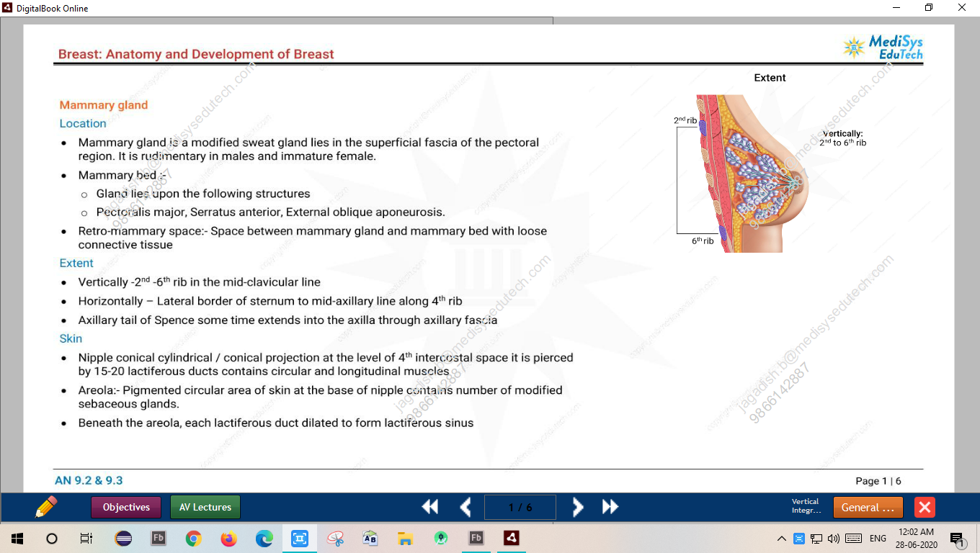Open Google Chrome from taskbar
Screen dimensions: 980x553
click(x=193, y=538)
